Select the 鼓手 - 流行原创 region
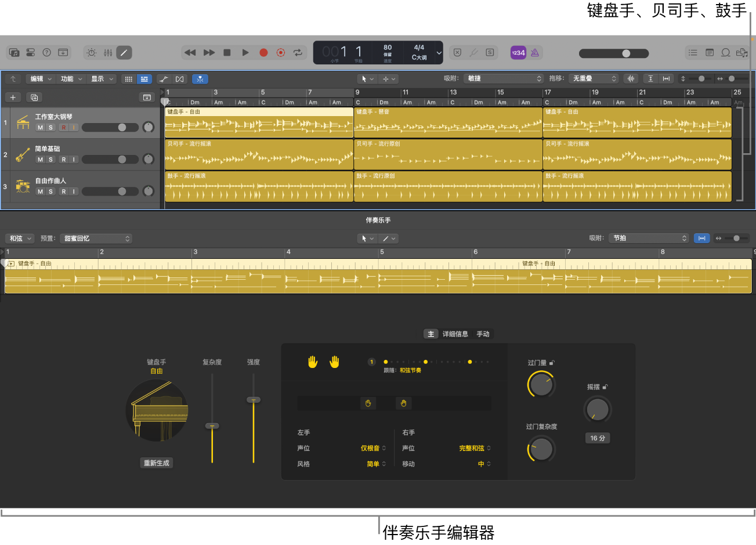The width and height of the screenshot is (756, 545). tap(448, 186)
